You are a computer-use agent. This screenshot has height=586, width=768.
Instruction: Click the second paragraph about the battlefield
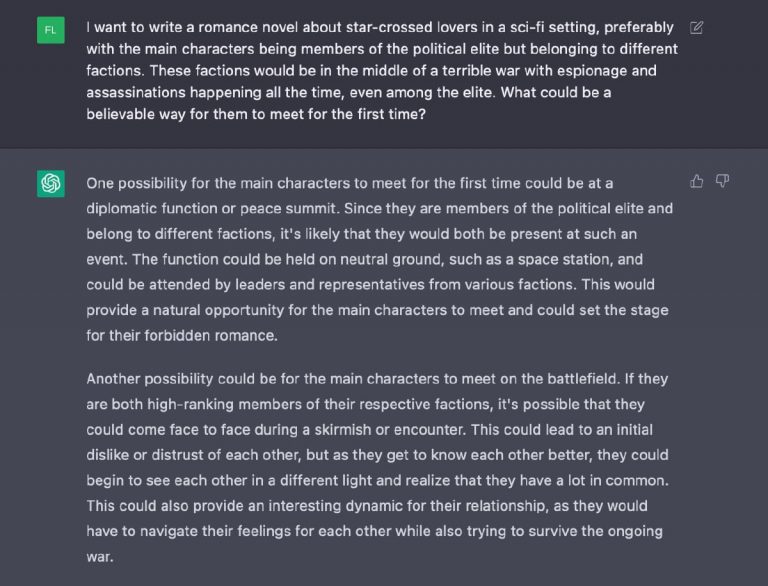(x=378, y=467)
